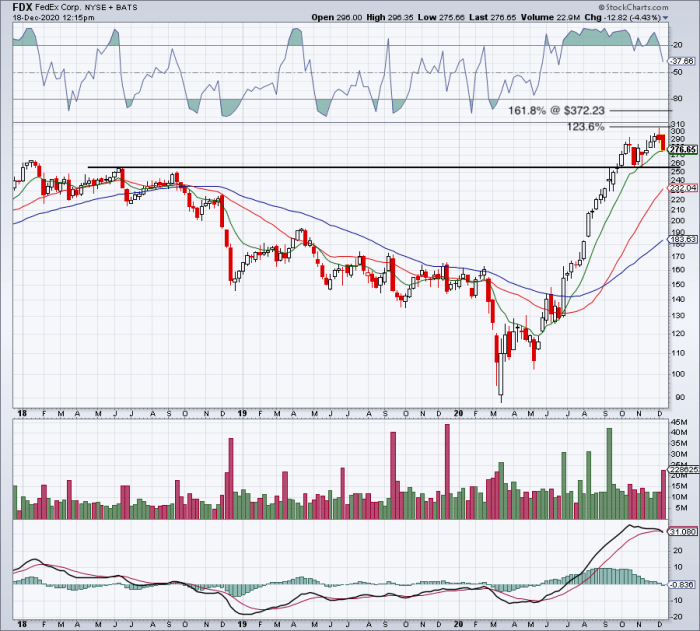Select the Low 275.66 value

441,17
